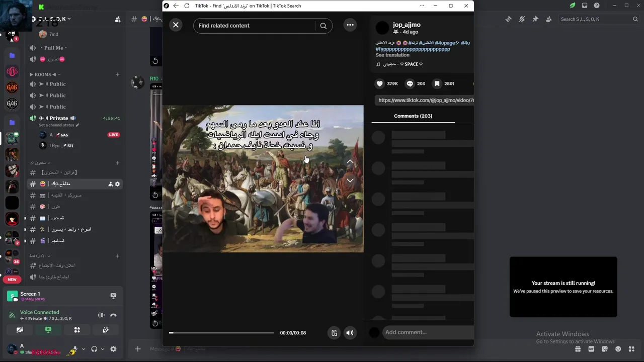This screenshot has width=644, height=362.
Task: Open activities shapes button in voice panel
Action: (77, 330)
